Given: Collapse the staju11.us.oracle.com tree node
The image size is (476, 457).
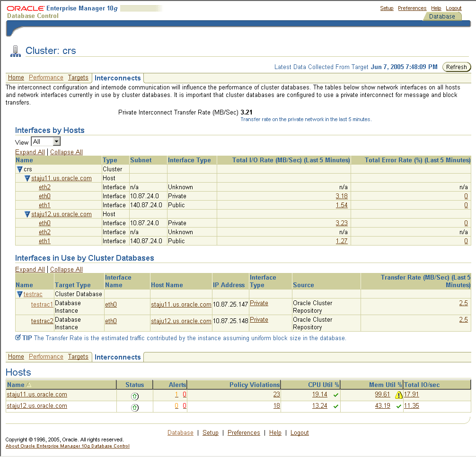Looking at the screenshot, I should (27, 178).
